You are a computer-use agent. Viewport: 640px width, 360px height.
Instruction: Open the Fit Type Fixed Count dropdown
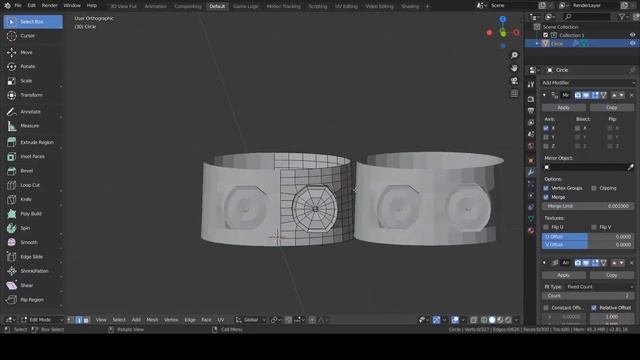tap(600, 287)
